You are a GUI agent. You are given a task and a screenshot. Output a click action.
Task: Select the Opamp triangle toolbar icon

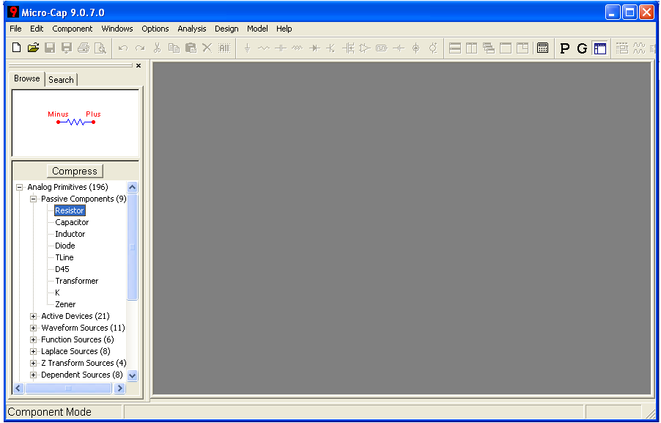tap(364, 48)
